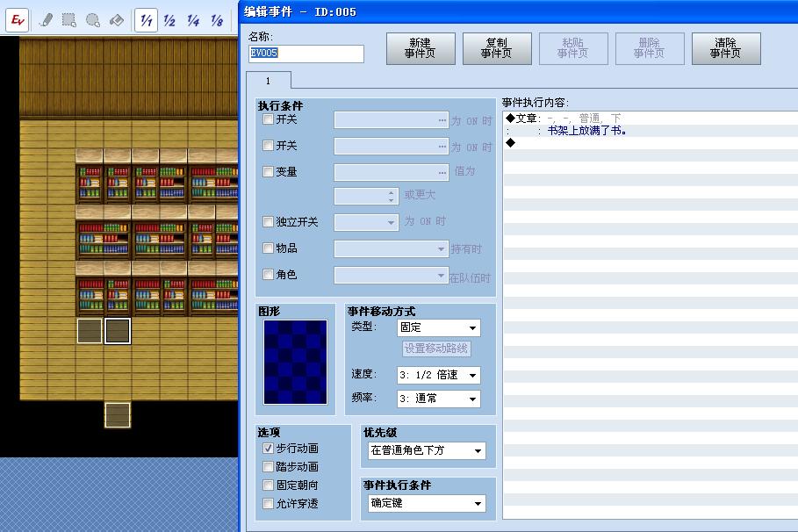This screenshot has height=532, width=798.
Task: Open the 优先级 priority dropdown
Action: point(427,450)
